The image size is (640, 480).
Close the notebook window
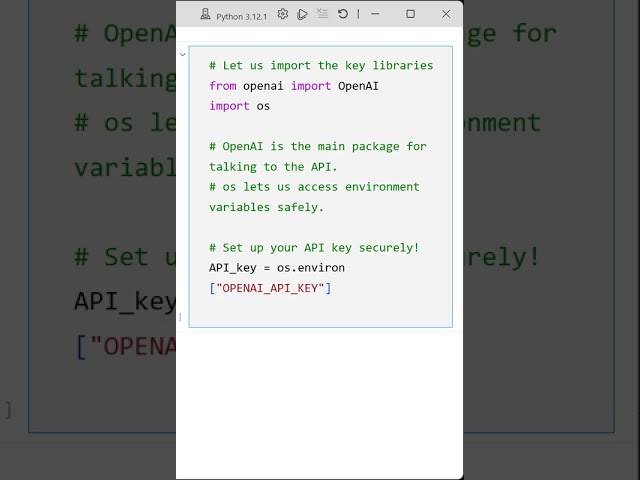tap(446, 14)
